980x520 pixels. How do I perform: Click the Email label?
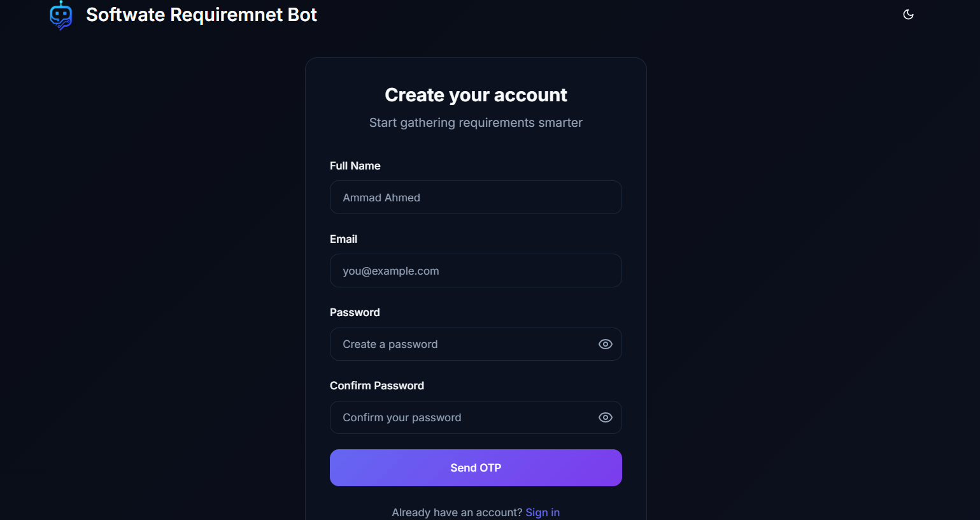(x=343, y=239)
